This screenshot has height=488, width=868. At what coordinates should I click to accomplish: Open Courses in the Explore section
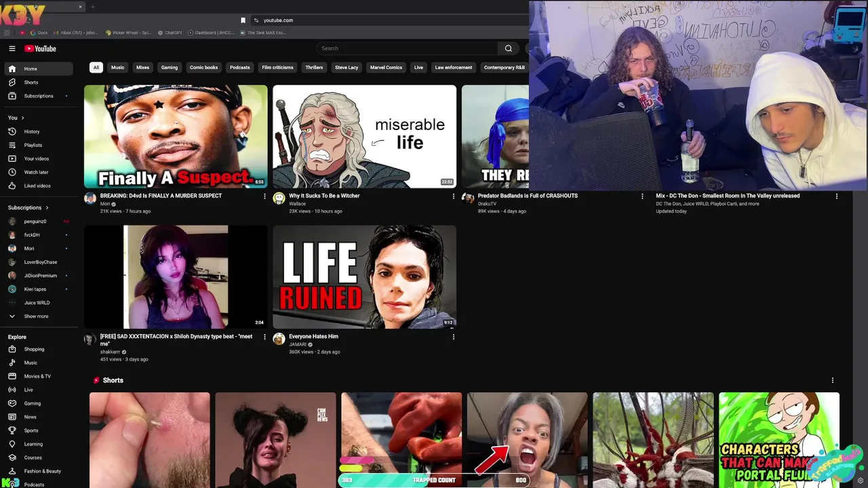coord(39,457)
